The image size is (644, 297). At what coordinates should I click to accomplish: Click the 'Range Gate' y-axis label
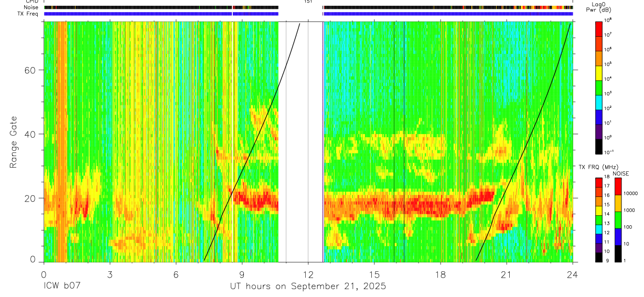(14, 142)
